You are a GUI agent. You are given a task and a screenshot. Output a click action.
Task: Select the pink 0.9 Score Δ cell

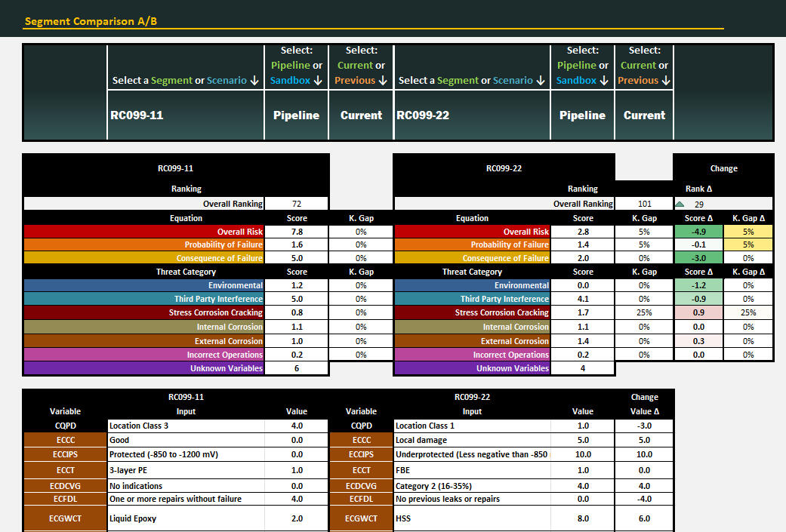tap(697, 312)
